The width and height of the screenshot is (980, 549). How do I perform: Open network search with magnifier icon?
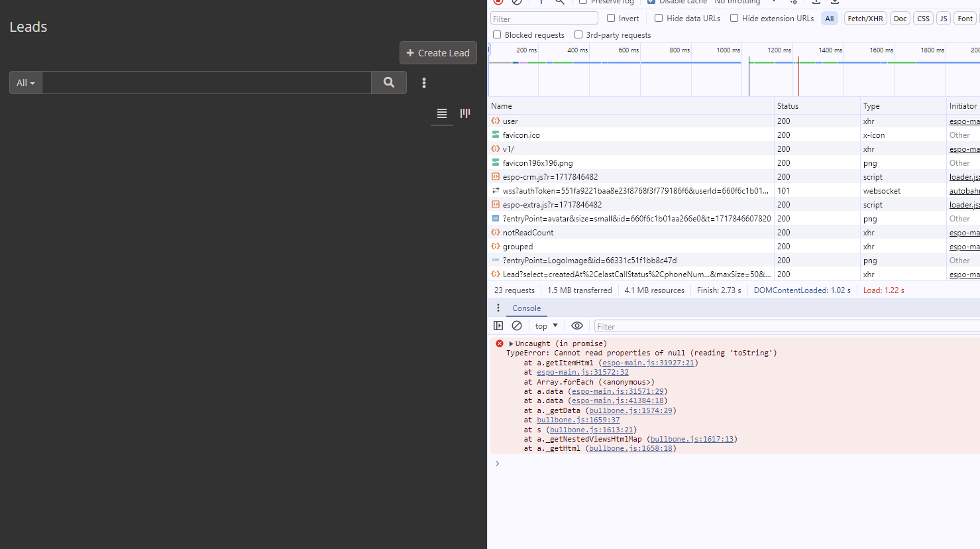coord(560,2)
